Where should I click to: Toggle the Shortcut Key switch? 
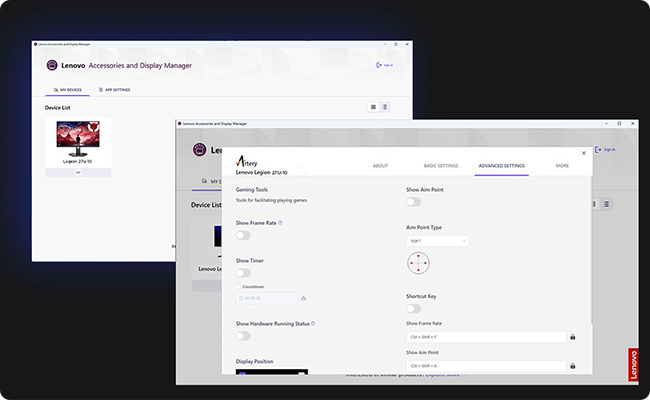pos(414,308)
